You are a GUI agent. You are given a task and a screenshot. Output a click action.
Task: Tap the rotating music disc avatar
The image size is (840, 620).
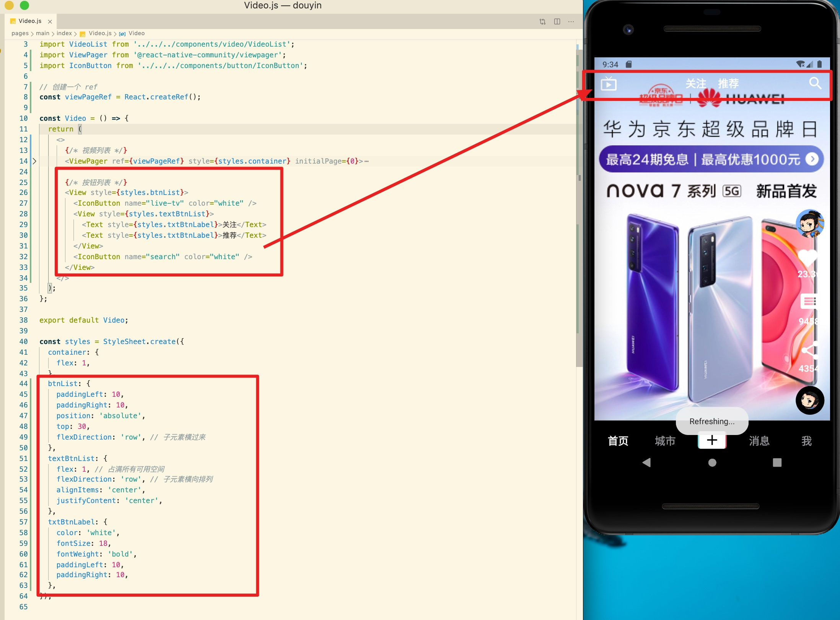point(810,400)
